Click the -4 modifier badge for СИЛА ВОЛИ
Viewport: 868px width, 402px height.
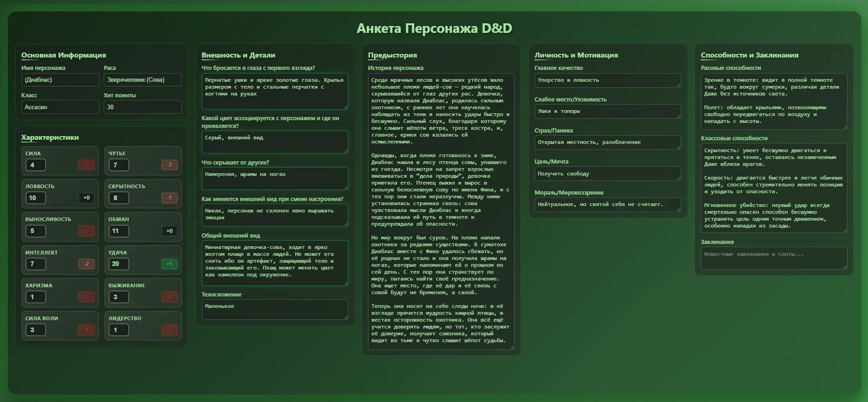tap(86, 330)
